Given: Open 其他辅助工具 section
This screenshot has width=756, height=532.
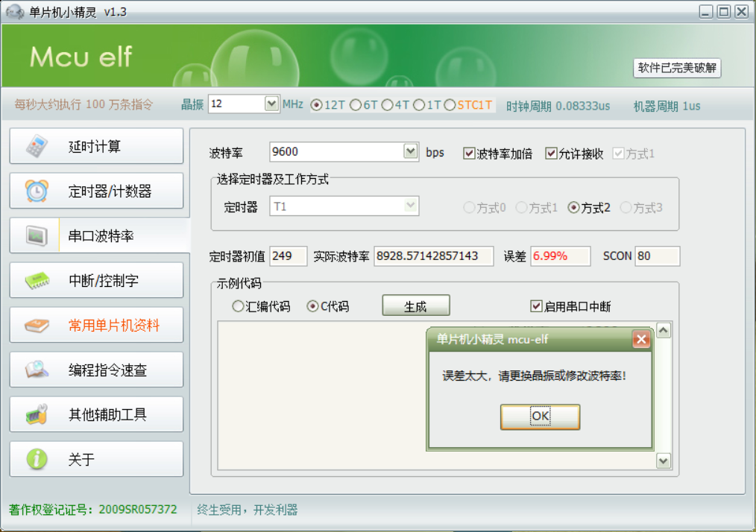Looking at the screenshot, I should pyautogui.click(x=96, y=414).
